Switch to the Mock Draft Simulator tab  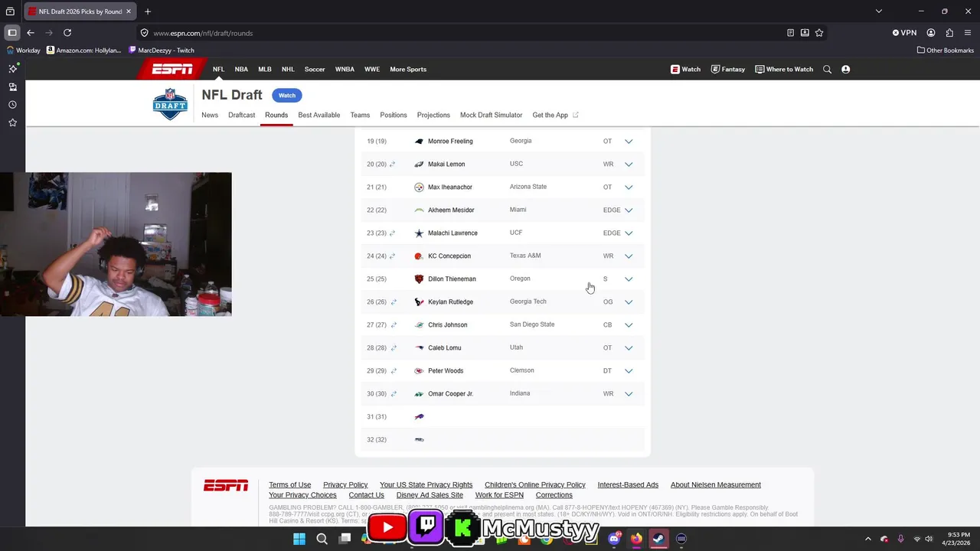(x=491, y=115)
